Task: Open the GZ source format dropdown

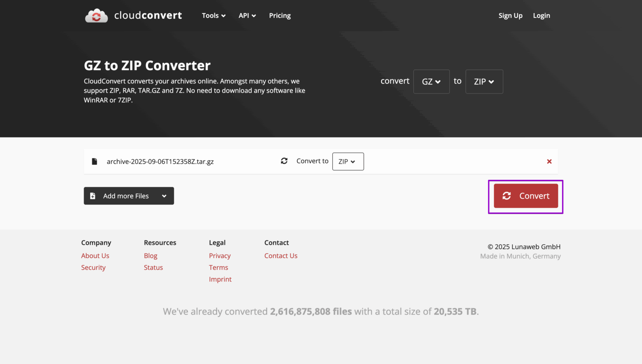Action: 431,82
